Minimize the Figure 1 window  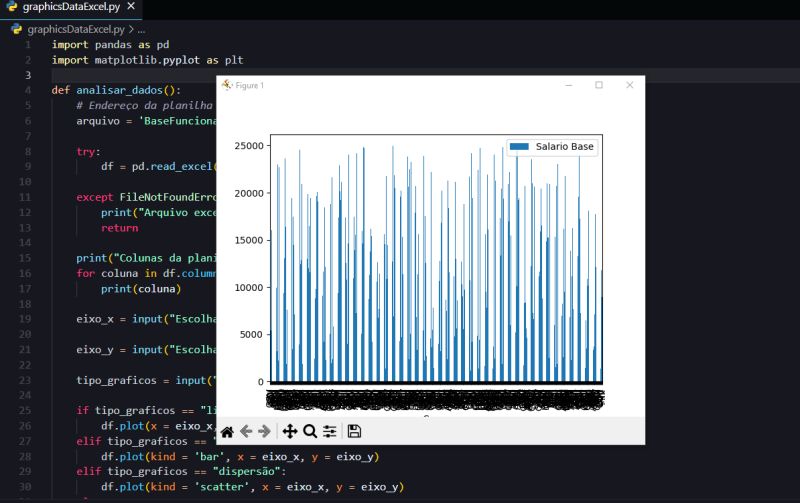569,85
